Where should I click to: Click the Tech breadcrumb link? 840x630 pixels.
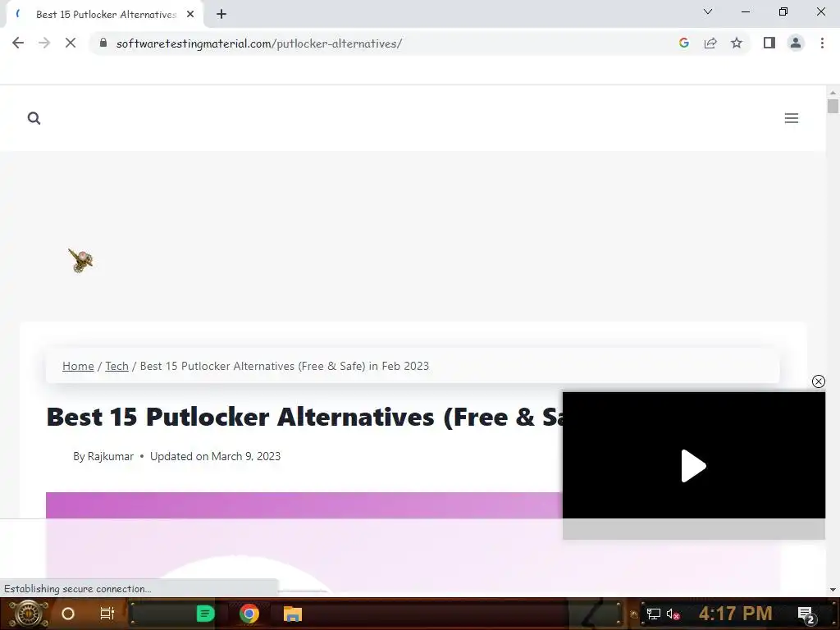tap(116, 366)
